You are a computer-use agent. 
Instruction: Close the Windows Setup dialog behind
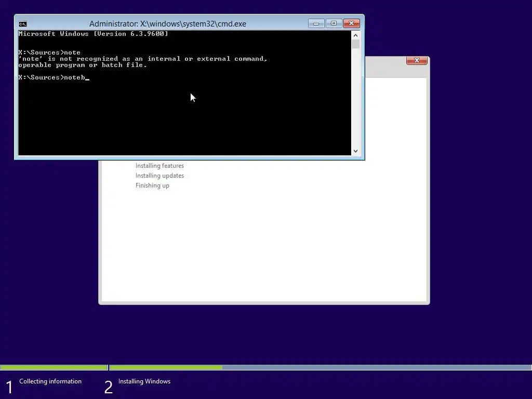pos(417,60)
